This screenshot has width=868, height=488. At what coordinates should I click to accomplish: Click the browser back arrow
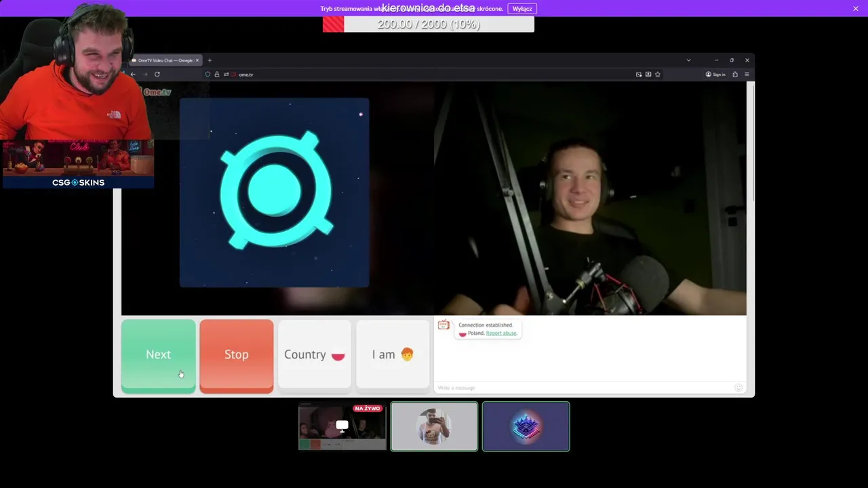[133, 75]
